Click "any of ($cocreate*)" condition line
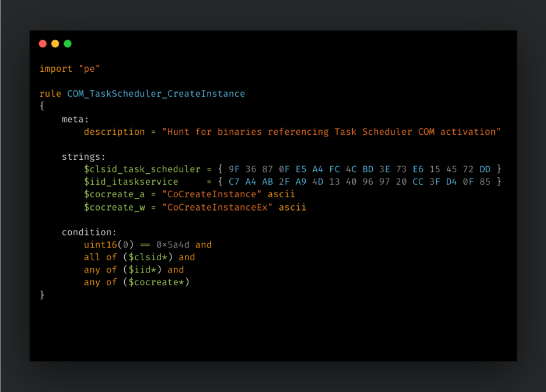The height and width of the screenshot is (392, 546). click(x=136, y=282)
